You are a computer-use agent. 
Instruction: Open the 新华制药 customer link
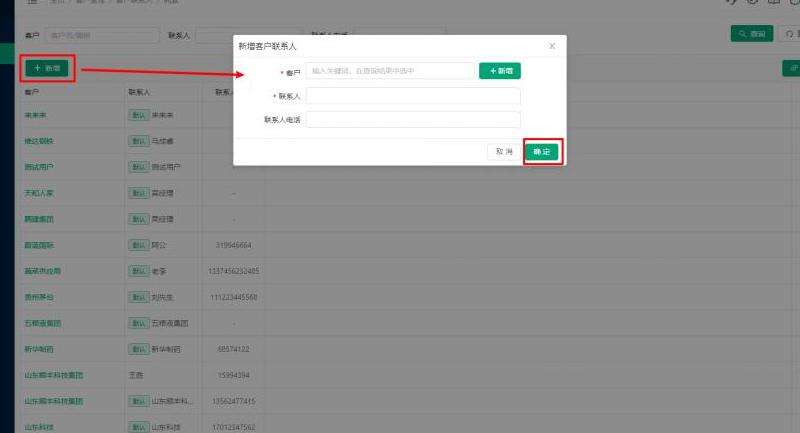(x=39, y=349)
